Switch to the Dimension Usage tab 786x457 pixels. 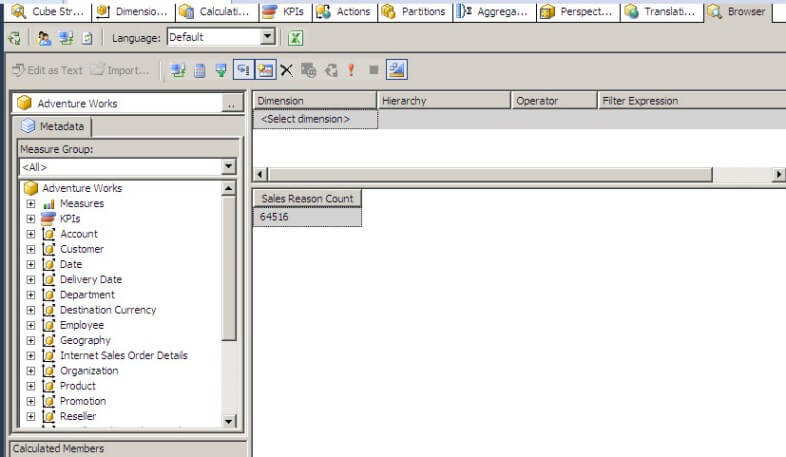coord(133,11)
